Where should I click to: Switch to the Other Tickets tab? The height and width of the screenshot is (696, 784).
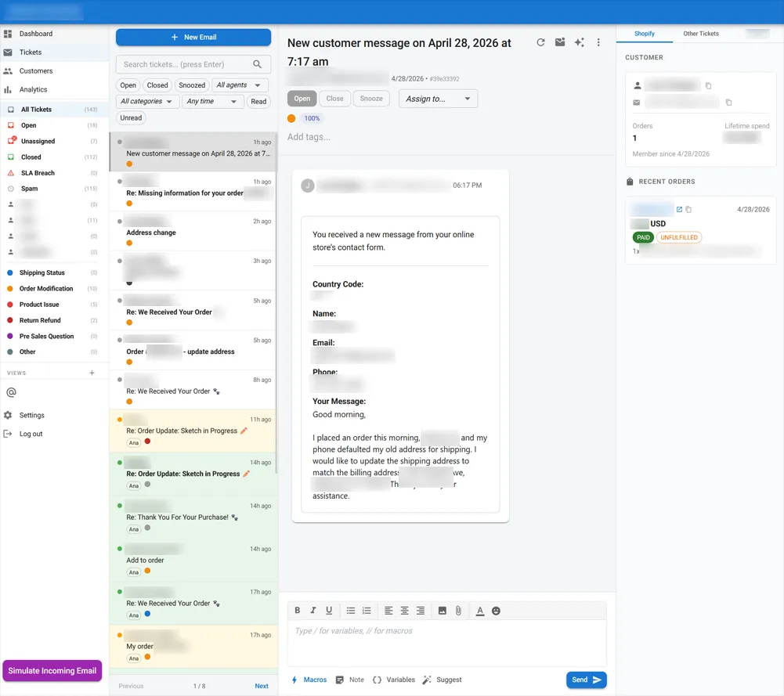pos(701,34)
